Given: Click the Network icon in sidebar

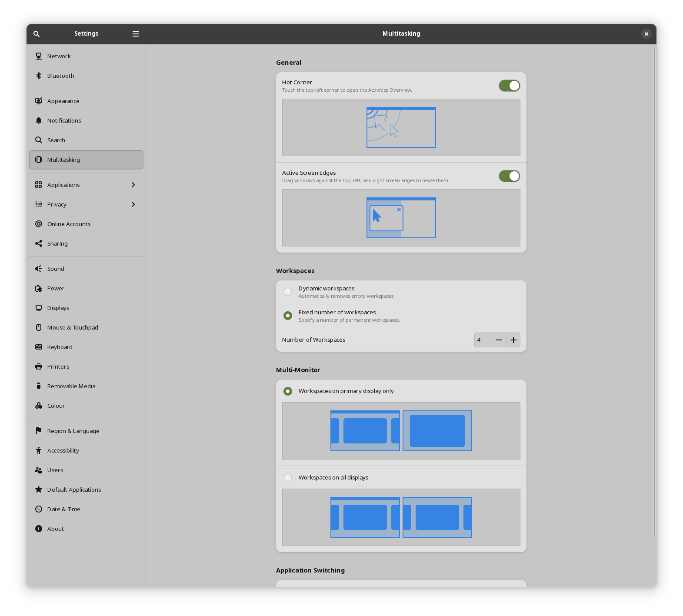Looking at the screenshot, I should click(x=39, y=56).
